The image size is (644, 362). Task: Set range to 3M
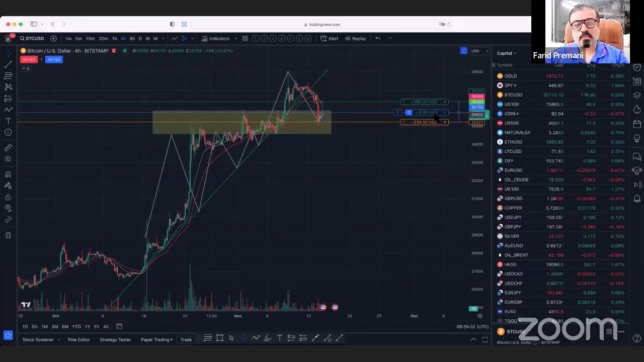(54, 327)
